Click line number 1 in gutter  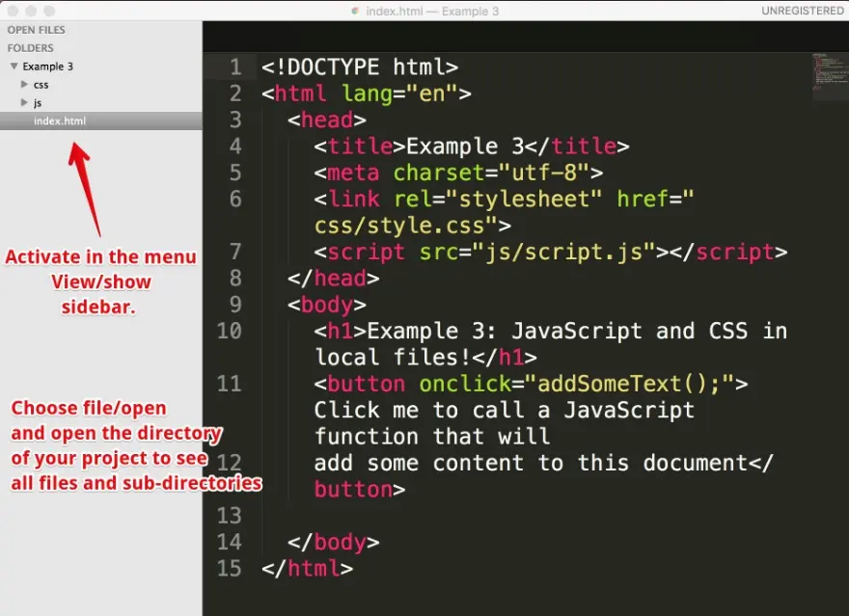click(x=235, y=67)
